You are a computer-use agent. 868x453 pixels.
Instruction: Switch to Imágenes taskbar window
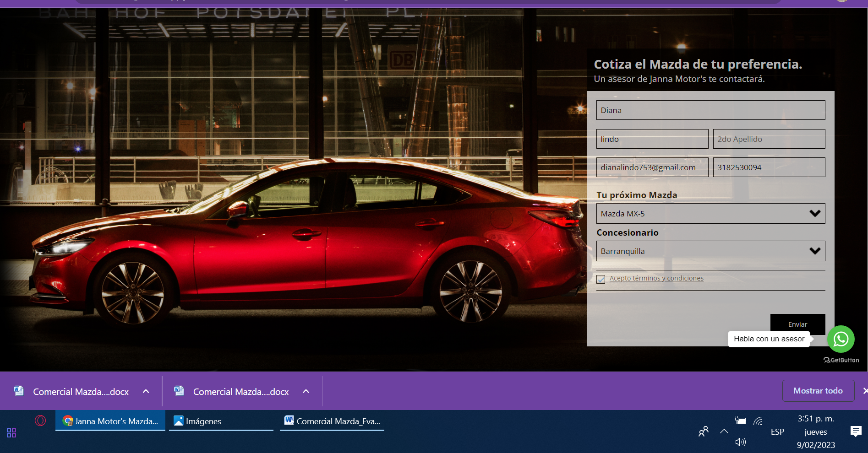[x=221, y=421]
